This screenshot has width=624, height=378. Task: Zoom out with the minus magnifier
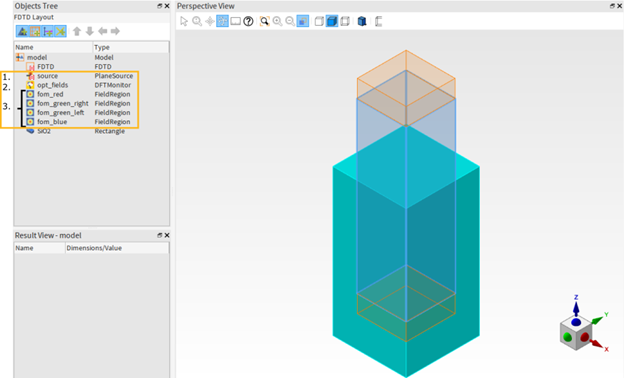[290, 21]
